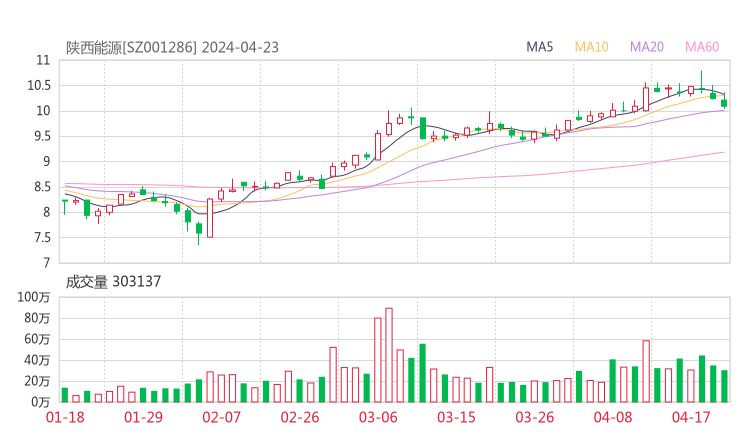This screenshot has width=740, height=440.
Task: Click the 60万 volume axis label
Action: (x=37, y=339)
